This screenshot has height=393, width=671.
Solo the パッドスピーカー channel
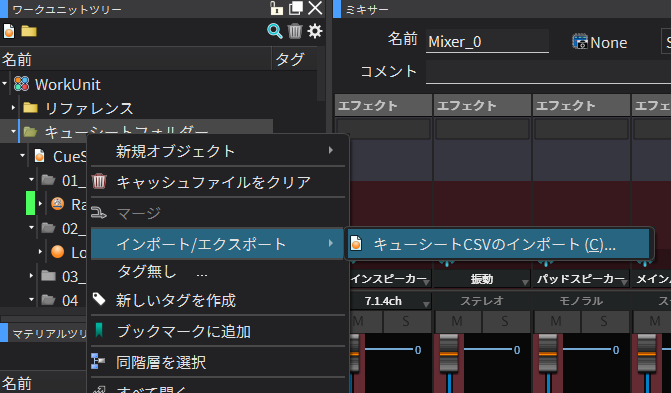pos(604,321)
